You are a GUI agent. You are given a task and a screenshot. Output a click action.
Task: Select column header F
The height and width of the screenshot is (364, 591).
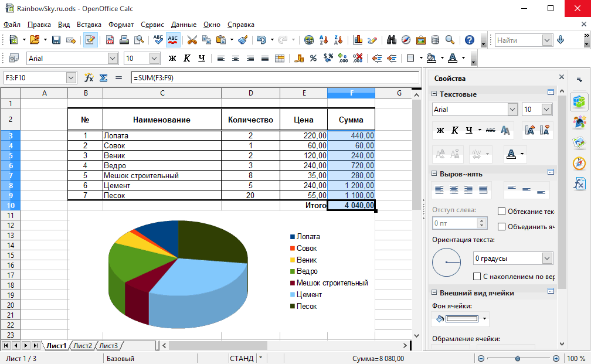click(x=351, y=93)
